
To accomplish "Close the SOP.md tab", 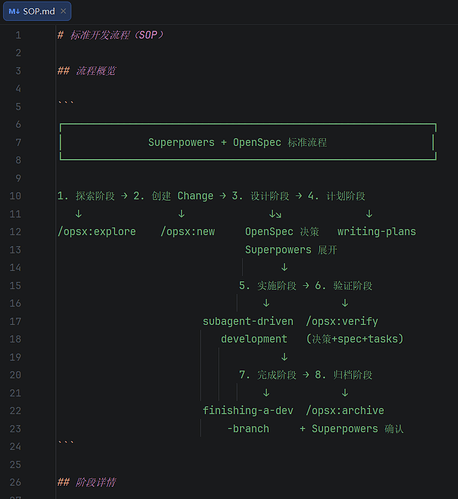I will pyautogui.click(x=63, y=11).
